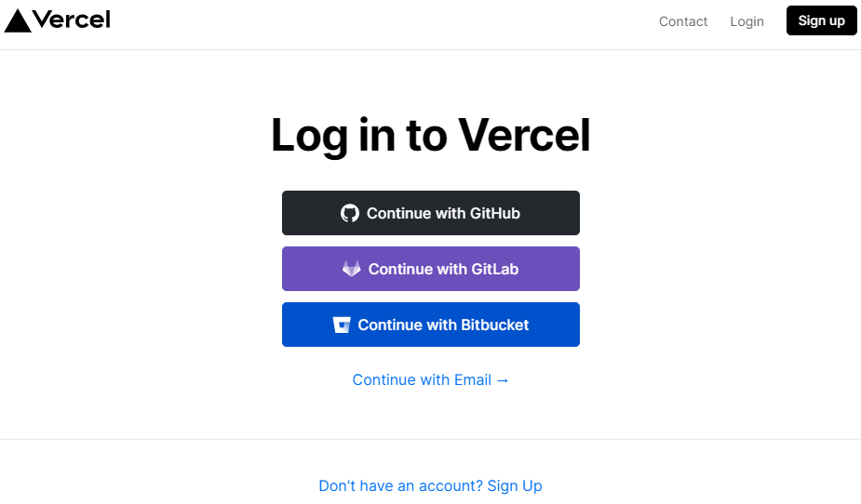Image resolution: width=861 pixels, height=504 pixels.
Task: Click the GitHub octocat icon
Action: tap(350, 213)
